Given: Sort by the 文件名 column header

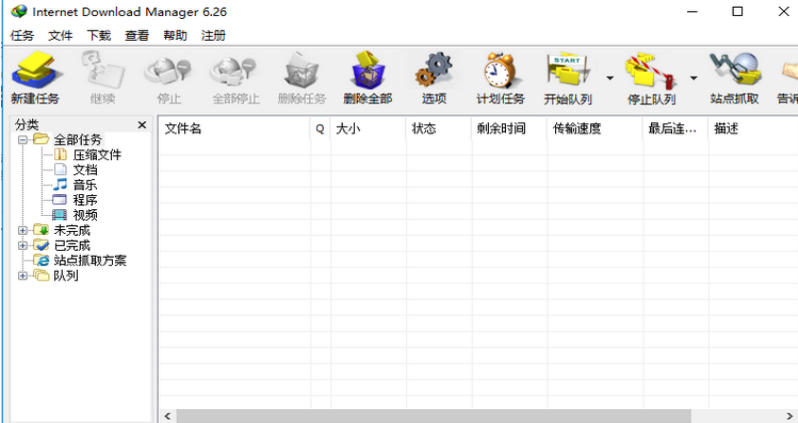Looking at the screenshot, I should tap(235, 129).
